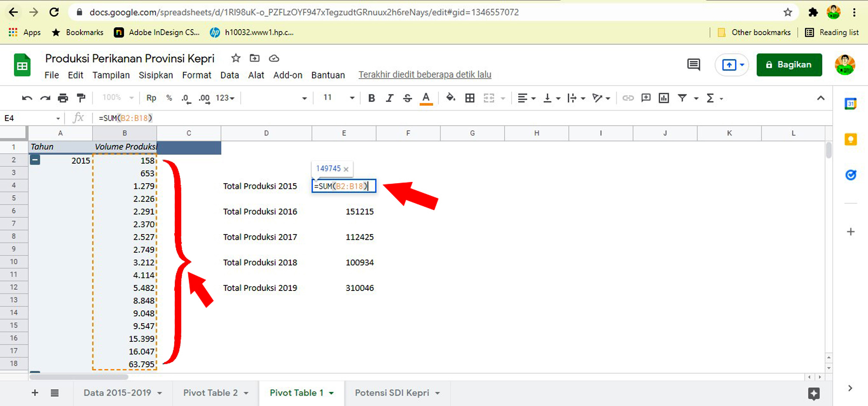Insert a chart from the toolbar
This screenshot has height=406, width=868.
664,98
